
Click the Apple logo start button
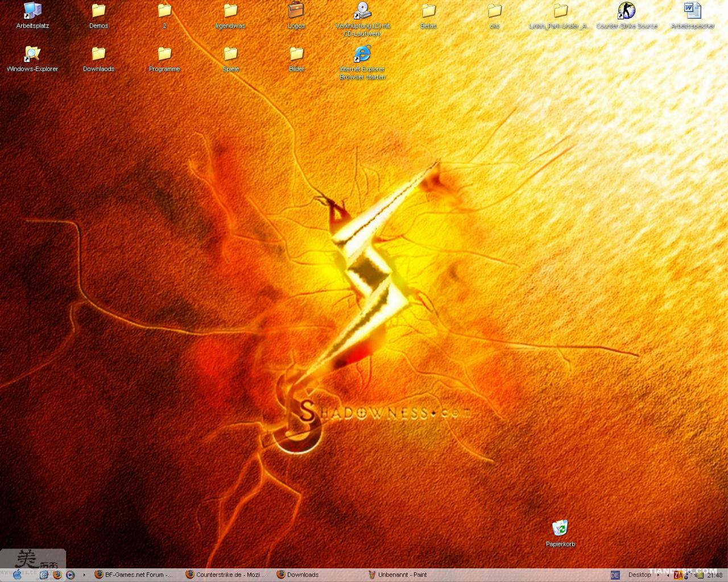(17, 575)
